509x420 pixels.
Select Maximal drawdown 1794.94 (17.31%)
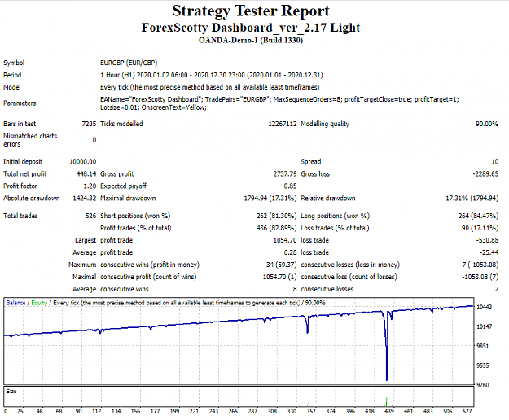point(270,198)
